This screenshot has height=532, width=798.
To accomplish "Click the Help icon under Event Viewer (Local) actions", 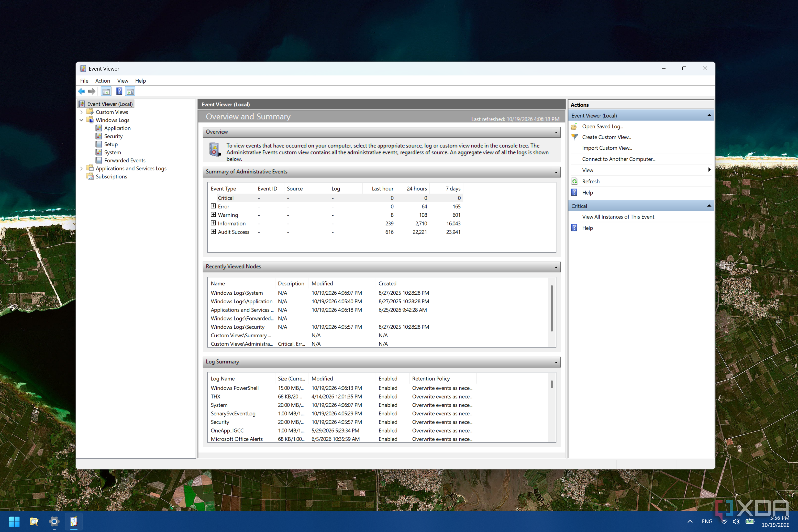I will click(574, 193).
